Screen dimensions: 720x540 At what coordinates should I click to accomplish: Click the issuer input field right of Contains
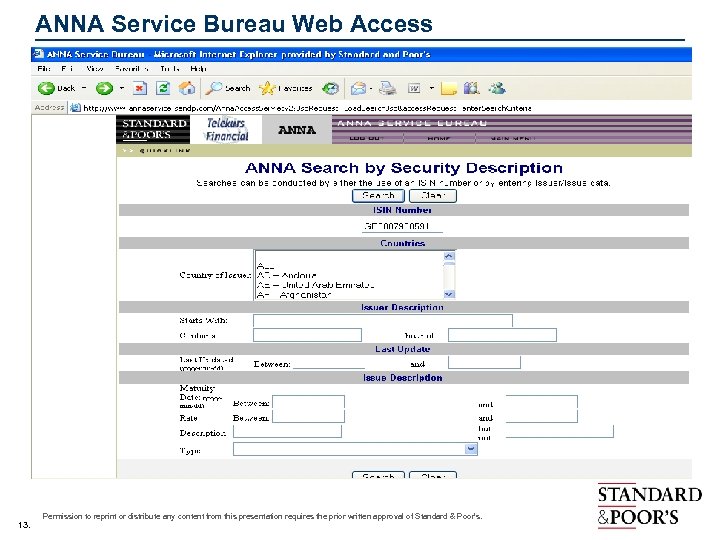click(502, 335)
